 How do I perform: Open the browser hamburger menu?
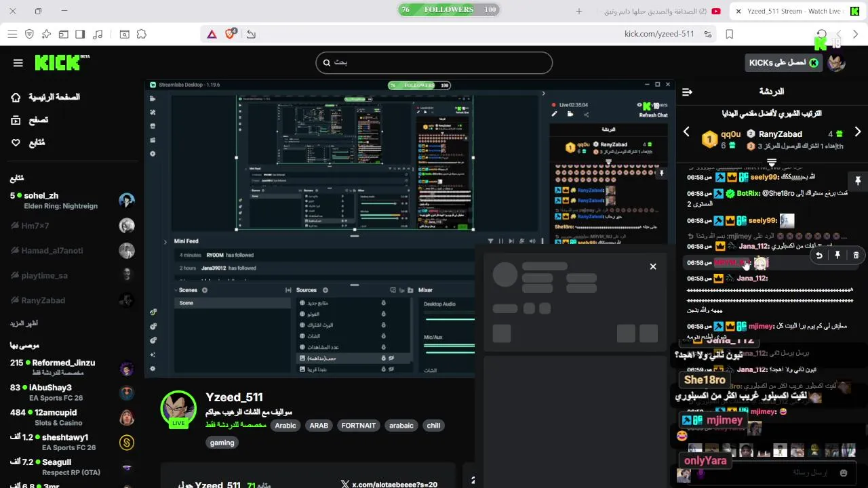12,34
